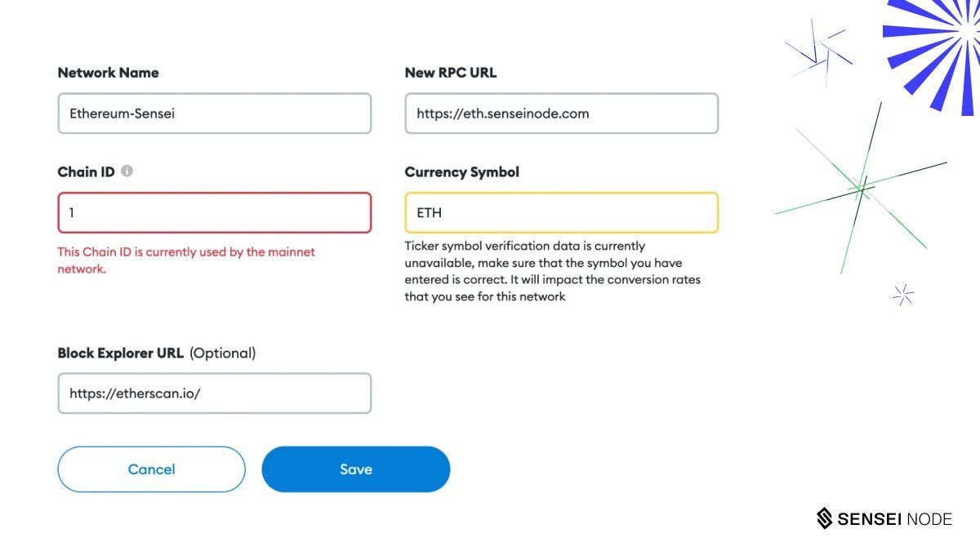This screenshot has width=980, height=551.
Task: Click the New RPC URL label
Action: click(x=451, y=73)
